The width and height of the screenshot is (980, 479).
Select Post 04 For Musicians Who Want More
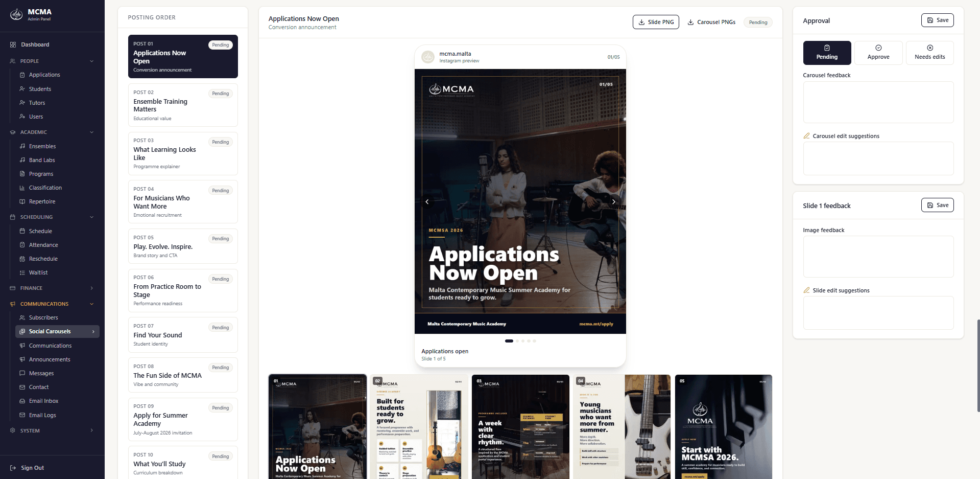(183, 201)
